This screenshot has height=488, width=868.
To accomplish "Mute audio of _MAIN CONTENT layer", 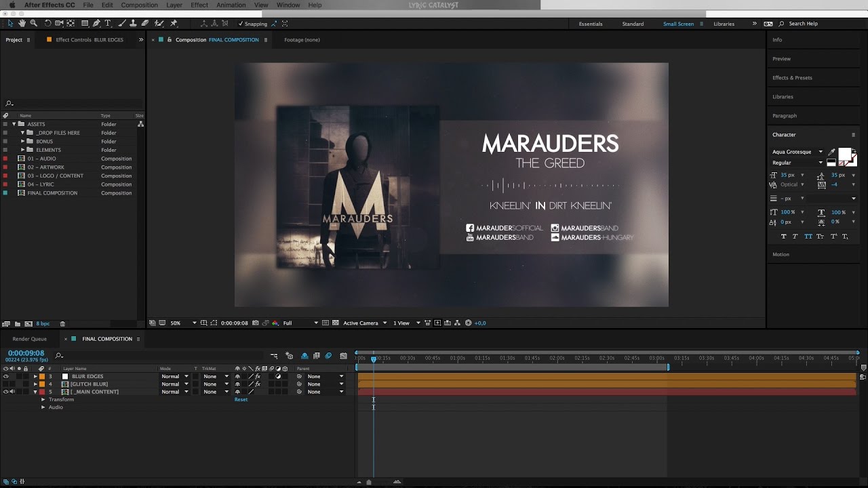I will tap(12, 392).
